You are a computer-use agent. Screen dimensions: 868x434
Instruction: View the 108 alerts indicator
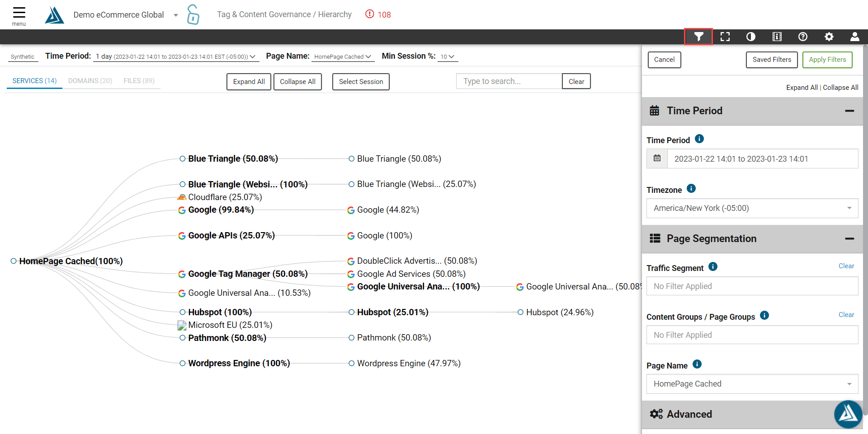[x=378, y=14]
